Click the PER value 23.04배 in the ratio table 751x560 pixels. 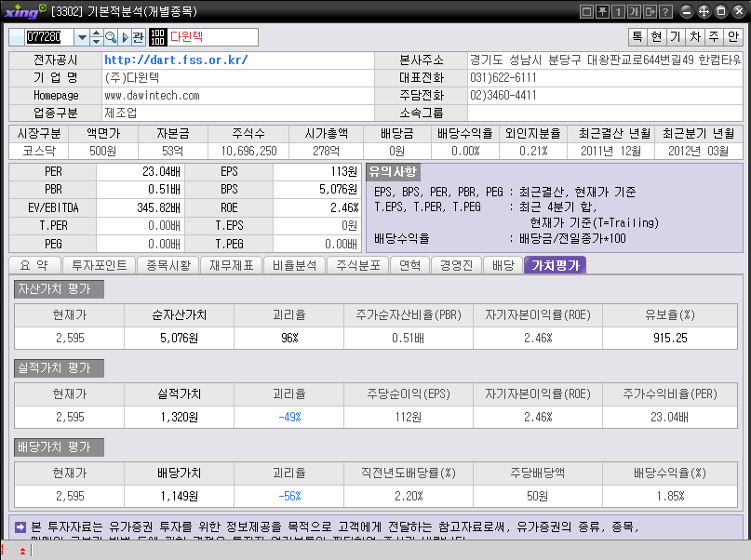(161, 172)
